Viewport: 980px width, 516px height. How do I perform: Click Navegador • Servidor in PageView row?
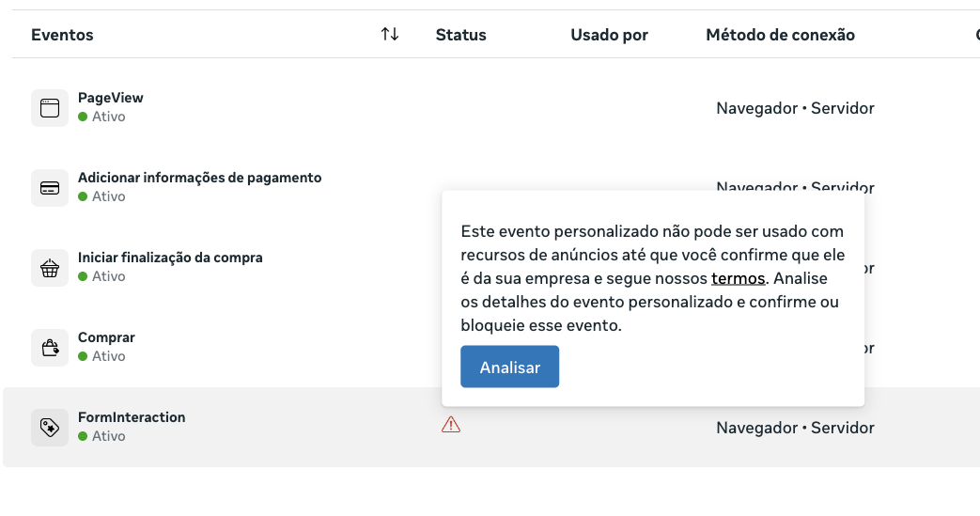click(x=795, y=108)
